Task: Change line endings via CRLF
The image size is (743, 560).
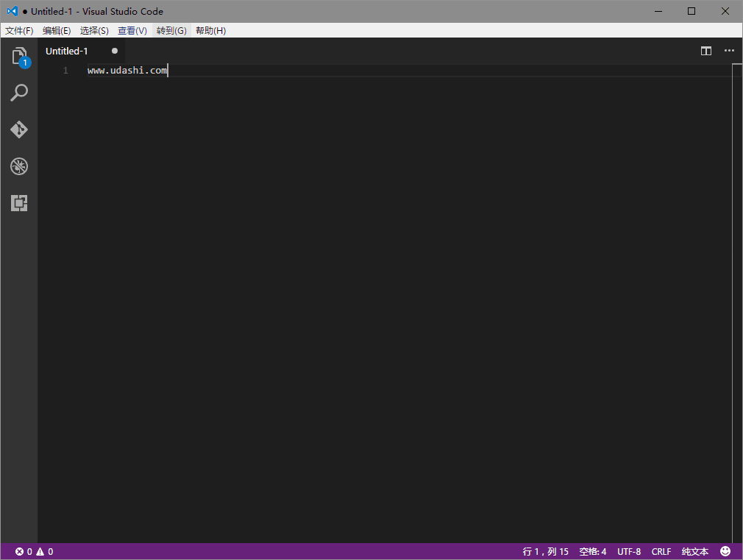Action: point(661,551)
